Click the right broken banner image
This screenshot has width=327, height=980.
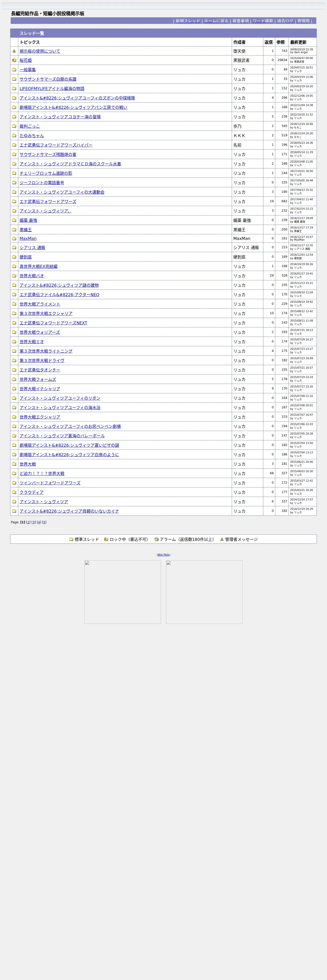[x=204, y=592]
